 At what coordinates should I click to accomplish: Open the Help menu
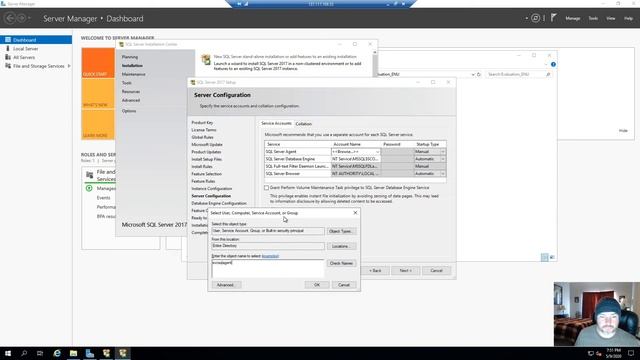click(628, 18)
